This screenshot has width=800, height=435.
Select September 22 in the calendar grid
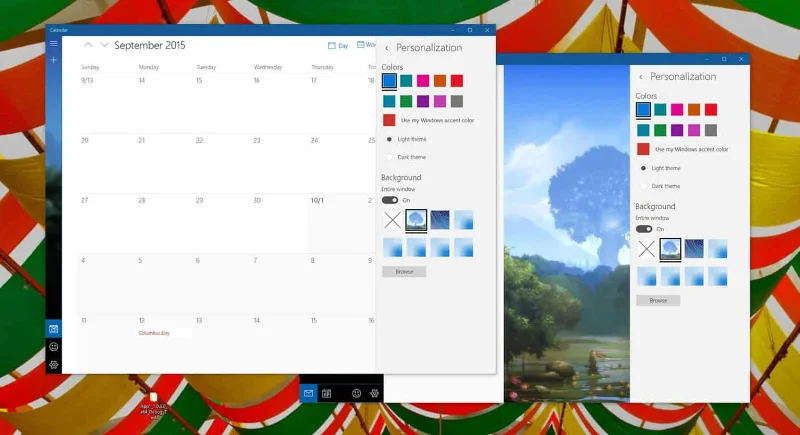pyautogui.click(x=222, y=164)
